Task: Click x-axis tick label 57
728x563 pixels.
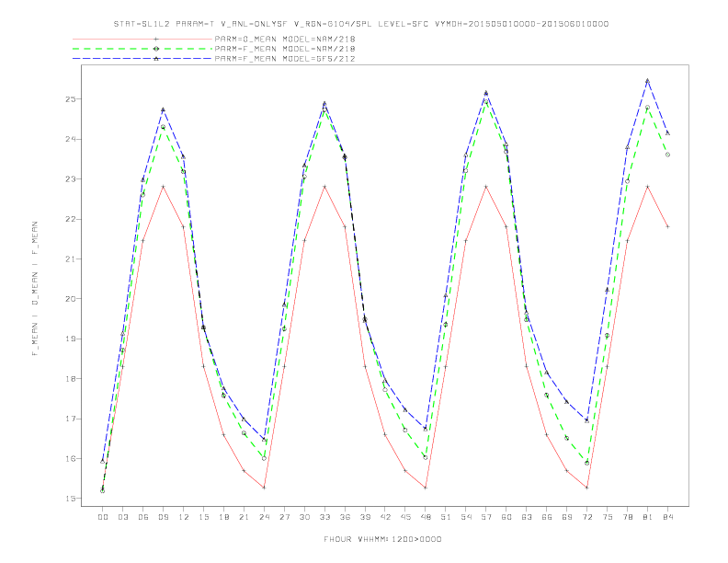Action: coord(486,517)
